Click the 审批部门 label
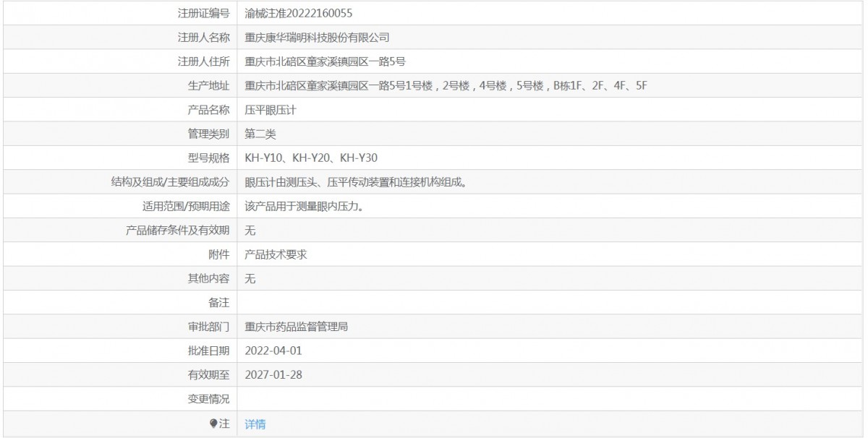The height and width of the screenshot is (438, 868). [x=209, y=327]
